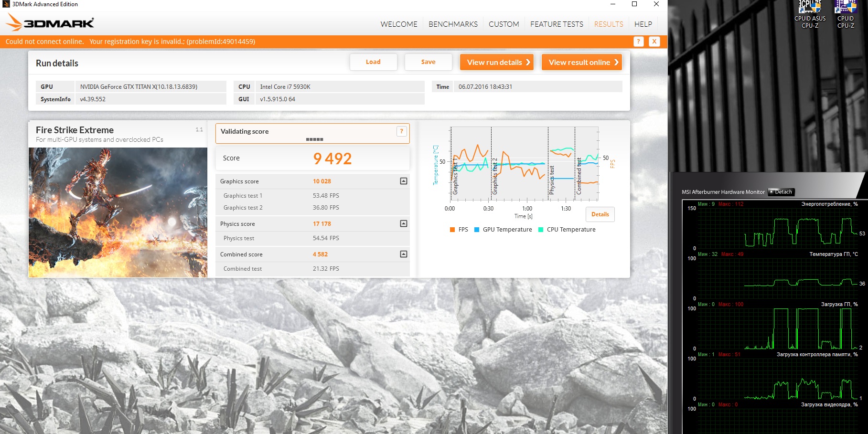Click the Fire Strike Extreme thumbnail image
The image size is (868, 434).
coord(118,212)
